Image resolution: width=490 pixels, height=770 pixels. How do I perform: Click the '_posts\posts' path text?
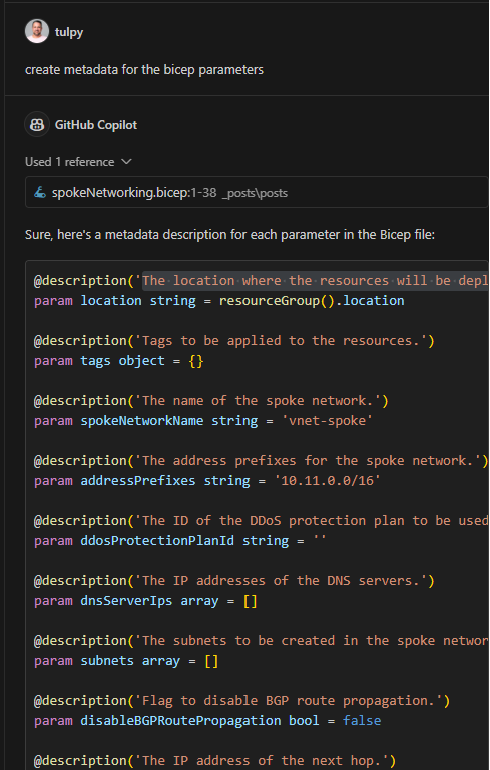coord(255,193)
